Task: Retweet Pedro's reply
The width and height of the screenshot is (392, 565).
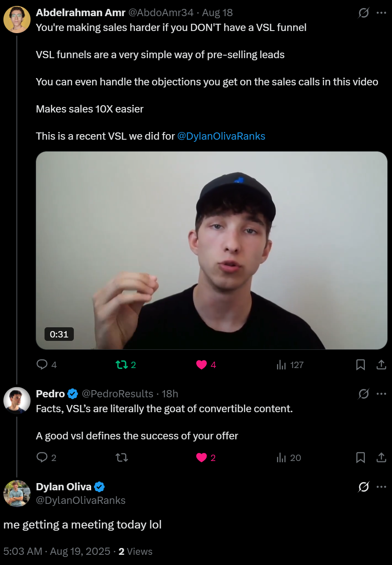Action: (x=122, y=457)
